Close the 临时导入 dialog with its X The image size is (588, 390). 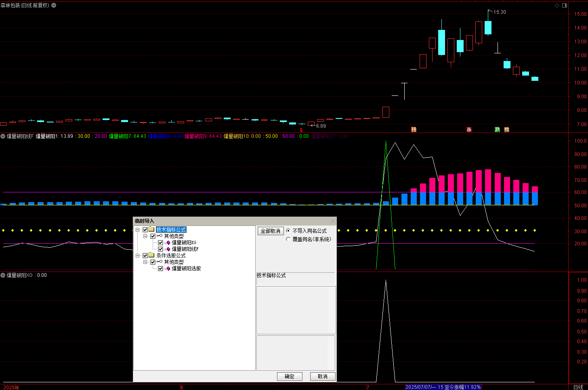[333, 221]
